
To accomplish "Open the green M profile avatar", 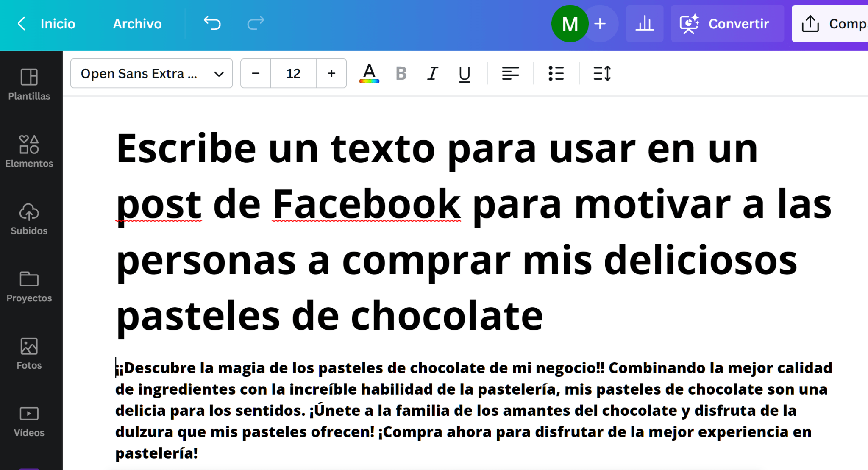I will click(x=570, y=24).
